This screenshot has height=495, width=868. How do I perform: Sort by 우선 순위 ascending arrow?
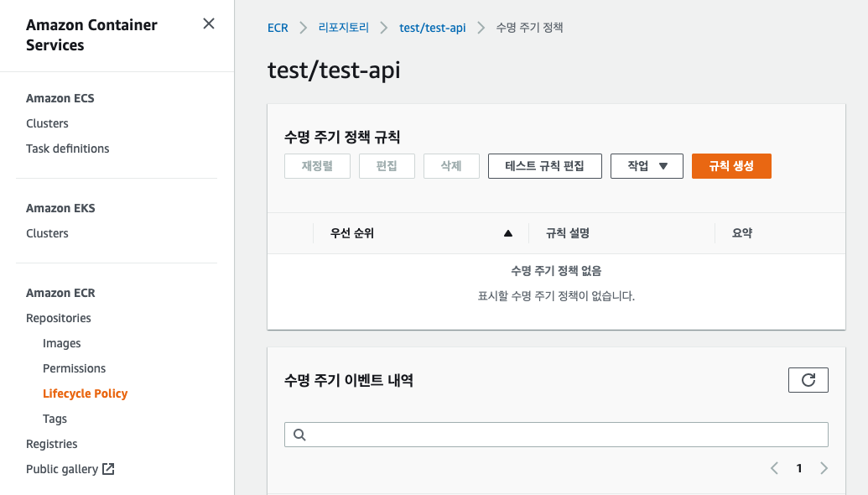tap(508, 234)
